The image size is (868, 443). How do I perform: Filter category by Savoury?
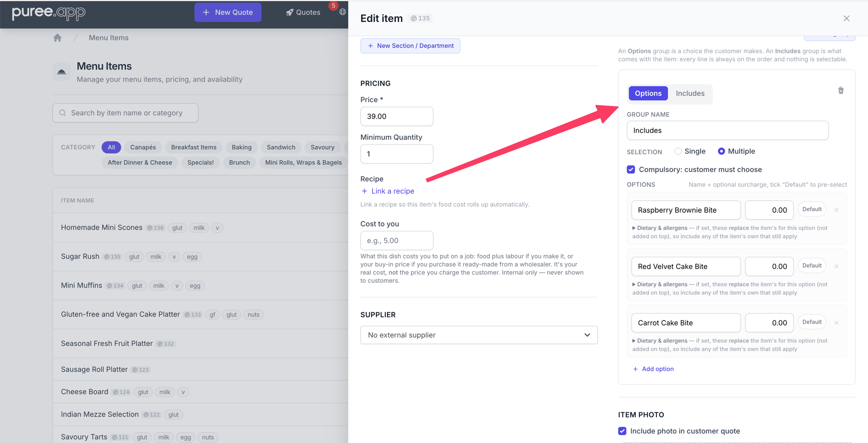322,147
